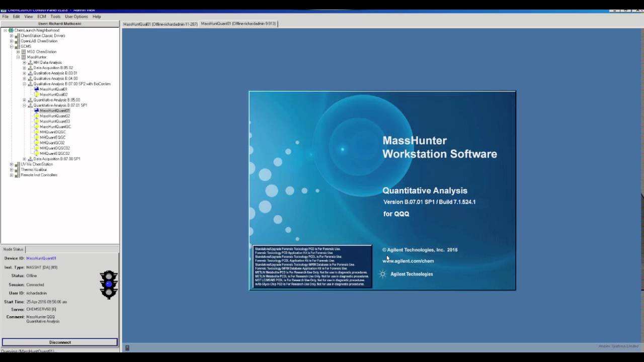The height and width of the screenshot is (362, 644).
Task: Select the Node Status tab
Action: [14, 249]
